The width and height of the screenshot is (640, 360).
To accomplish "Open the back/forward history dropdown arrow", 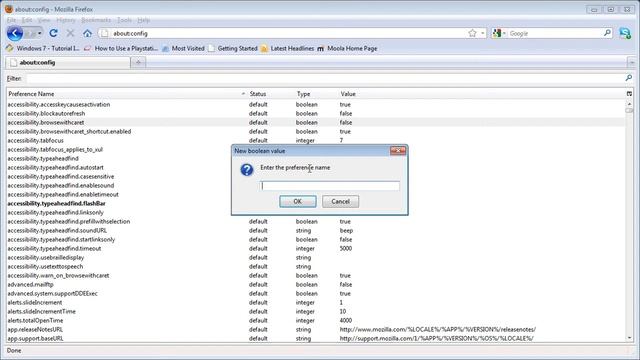I will [40, 33].
